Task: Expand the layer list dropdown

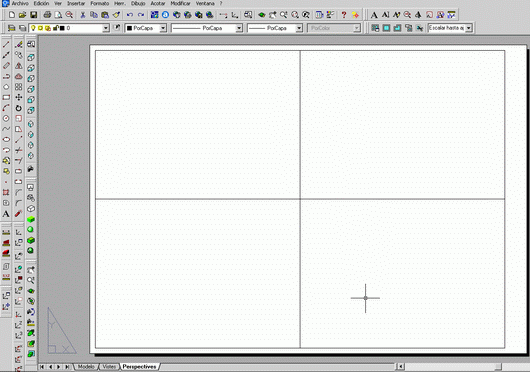Action: click(x=106, y=28)
